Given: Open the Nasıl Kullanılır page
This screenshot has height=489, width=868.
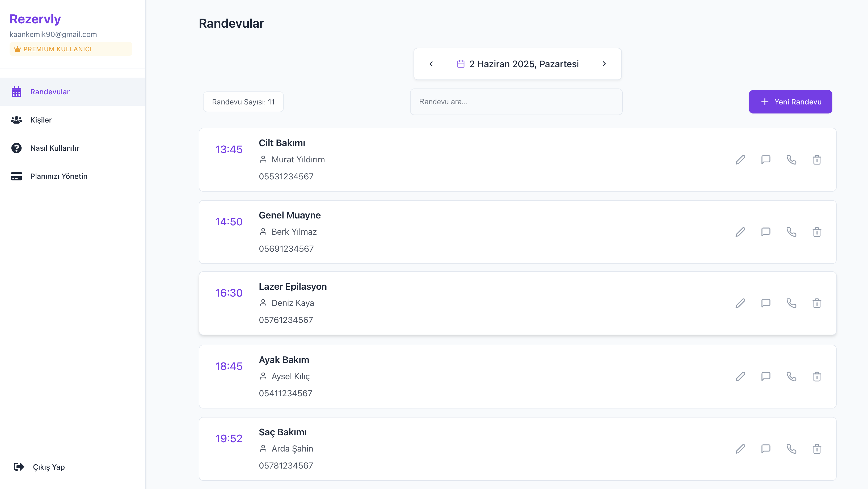Looking at the screenshot, I should coord(54,148).
